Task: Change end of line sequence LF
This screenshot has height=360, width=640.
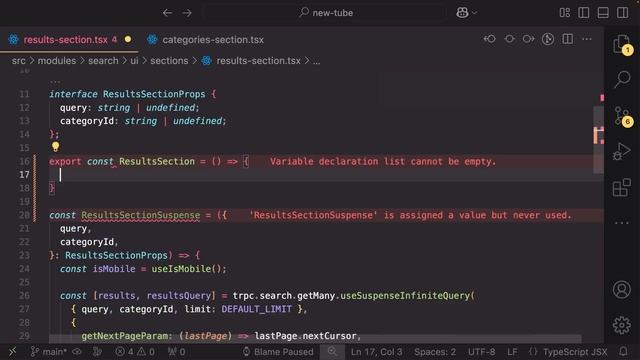Action: pos(512,351)
